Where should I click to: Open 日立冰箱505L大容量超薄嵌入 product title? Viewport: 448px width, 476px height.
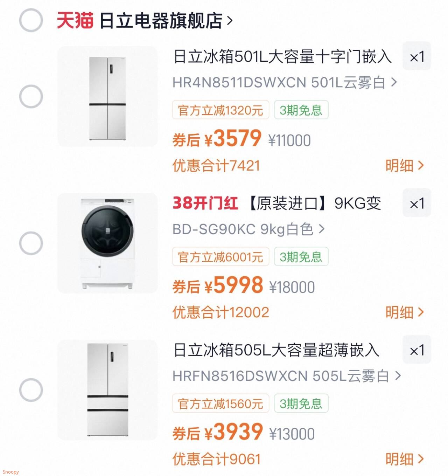pos(276,350)
